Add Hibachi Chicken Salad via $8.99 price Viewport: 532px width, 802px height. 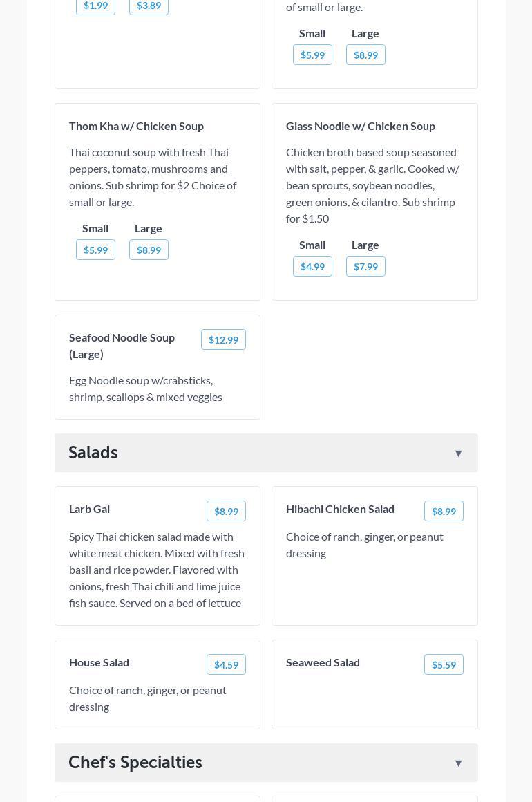(x=444, y=512)
